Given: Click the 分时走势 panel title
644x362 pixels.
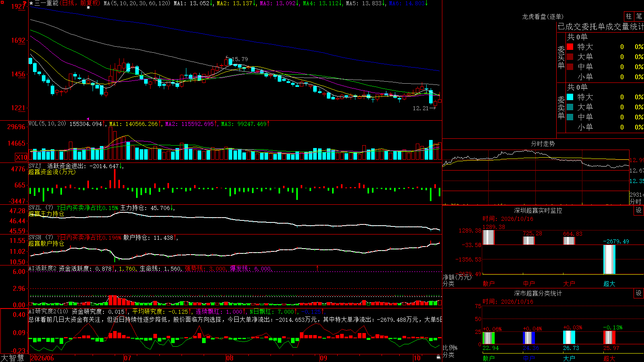Looking at the screenshot, I should point(543,144).
